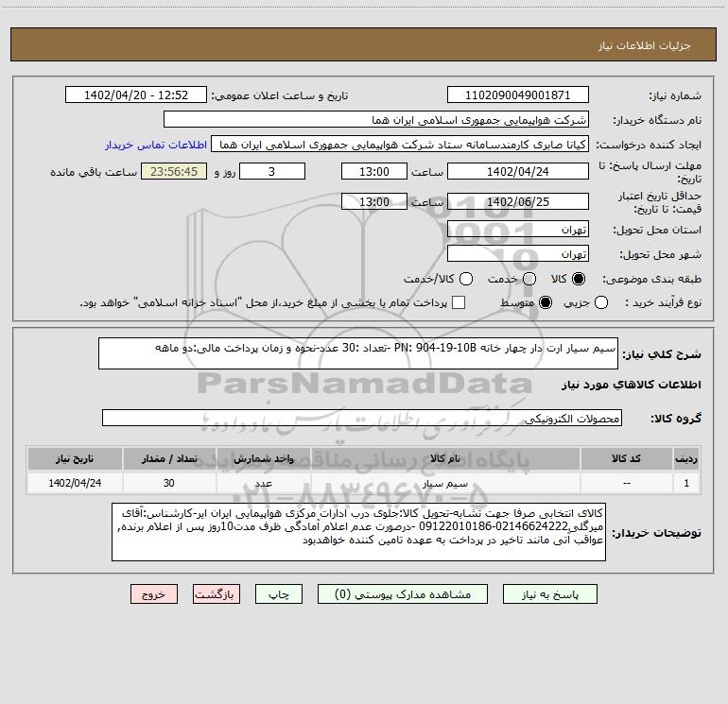Select the سیم سیار table row
The height and width of the screenshot is (704, 728).
click(x=363, y=483)
